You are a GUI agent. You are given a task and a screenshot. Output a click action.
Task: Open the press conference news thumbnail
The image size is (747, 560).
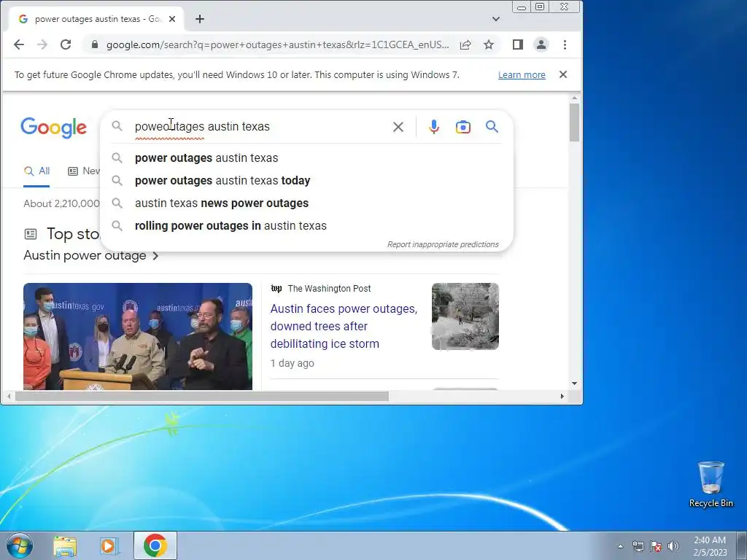(138, 336)
